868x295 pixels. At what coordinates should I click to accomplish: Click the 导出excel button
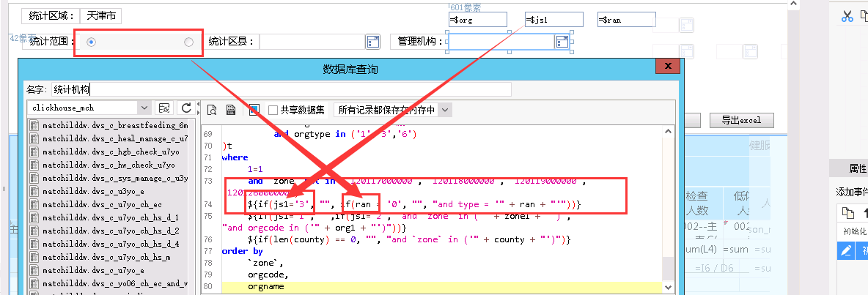(x=741, y=120)
